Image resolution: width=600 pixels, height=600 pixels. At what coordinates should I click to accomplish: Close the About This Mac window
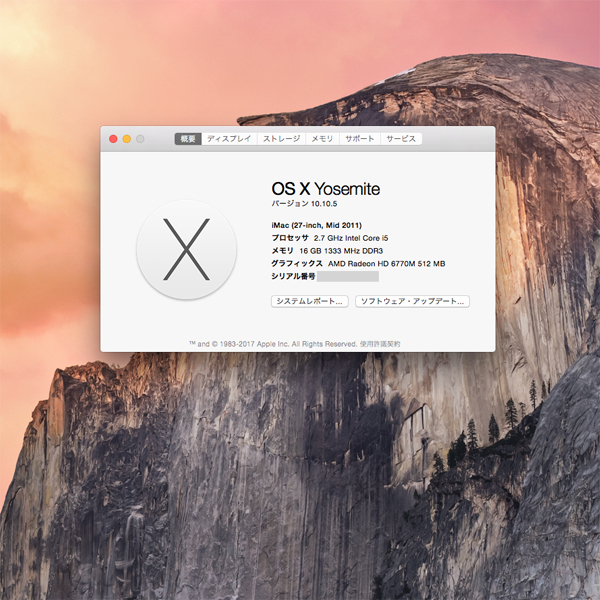[x=113, y=139]
